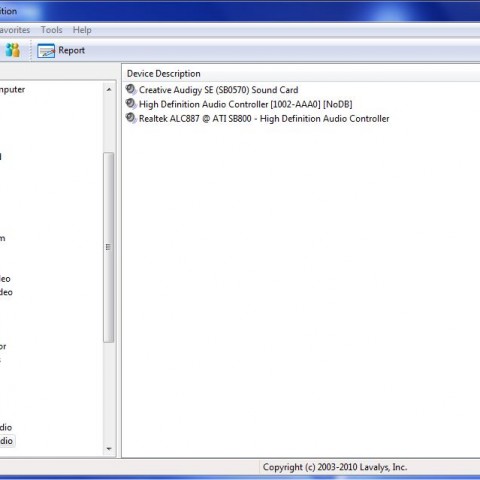
Task: Click the tree panel scroll up arrow
Action: point(109,90)
